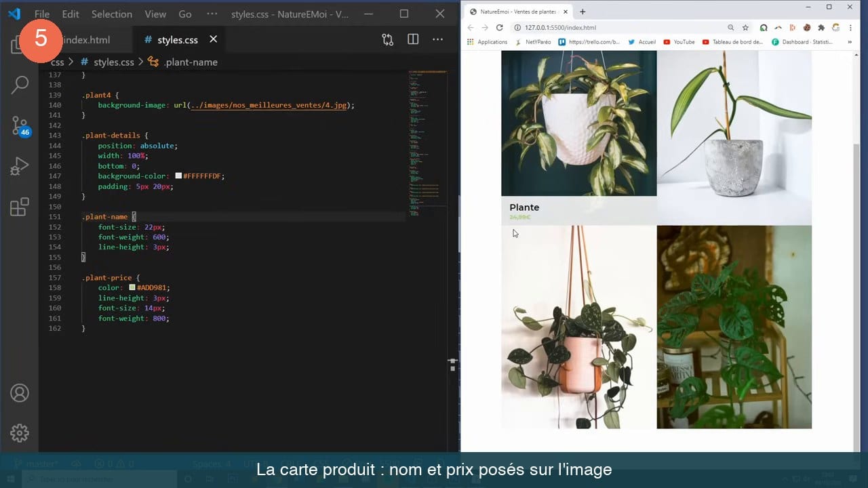Viewport: 868px width, 488px height.
Task: Open the #FFFFFFDF color swatch picker
Action: point(178,176)
